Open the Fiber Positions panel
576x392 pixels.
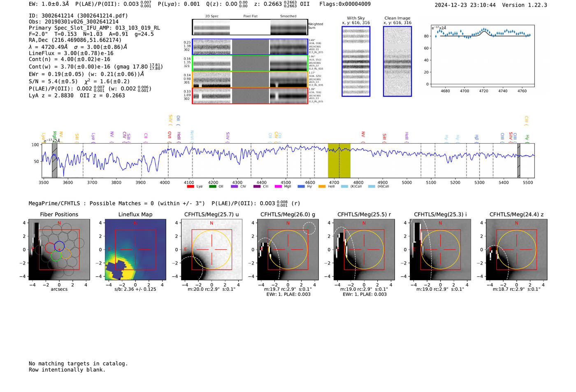click(x=59, y=249)
